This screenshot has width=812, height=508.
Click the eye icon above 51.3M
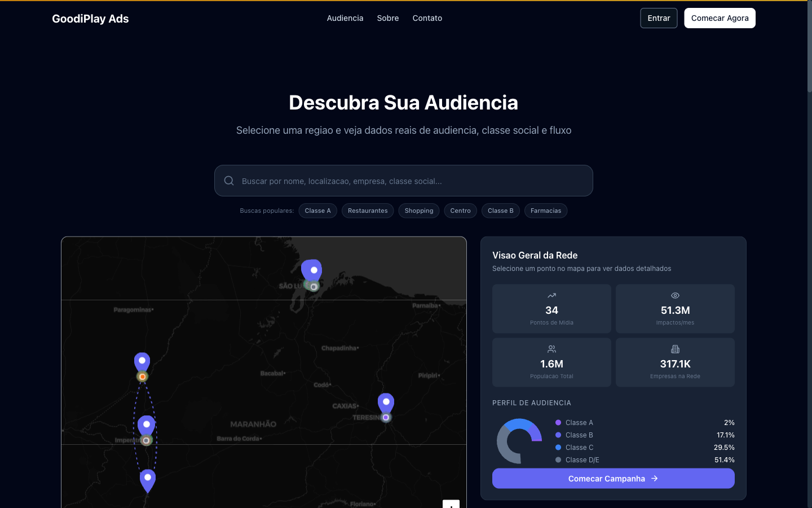pos(675,295)
